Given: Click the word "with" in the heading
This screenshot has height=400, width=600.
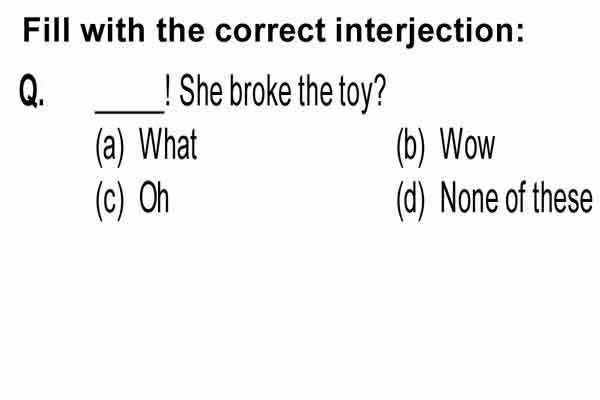Looking at the screenshot, I should click(113, 30).
